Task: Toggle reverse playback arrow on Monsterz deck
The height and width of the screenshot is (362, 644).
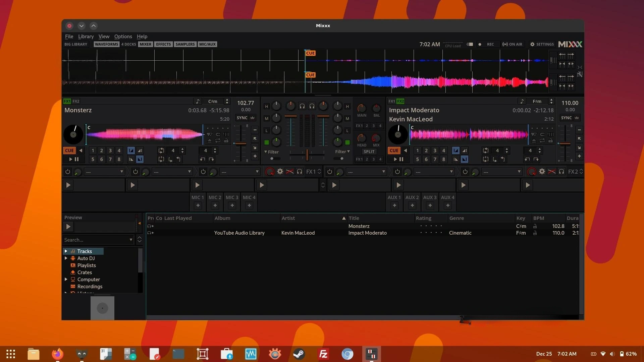Action: (x=80, y=150)
